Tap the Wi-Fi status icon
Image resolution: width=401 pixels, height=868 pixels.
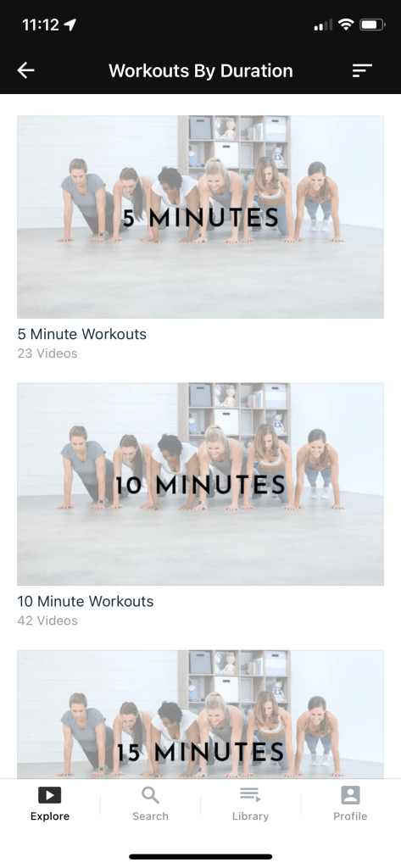pos(346,25)
